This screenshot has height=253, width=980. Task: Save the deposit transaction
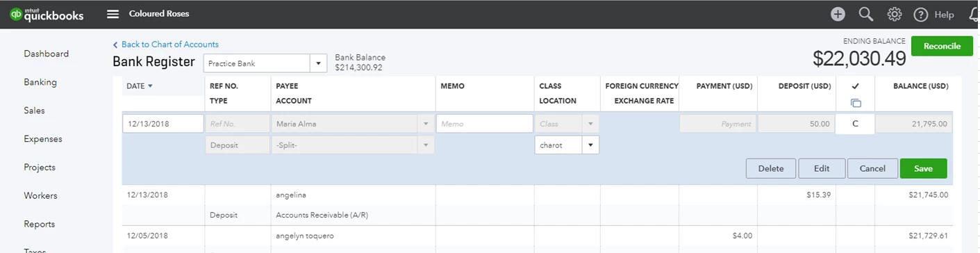[x=923, y=168]
